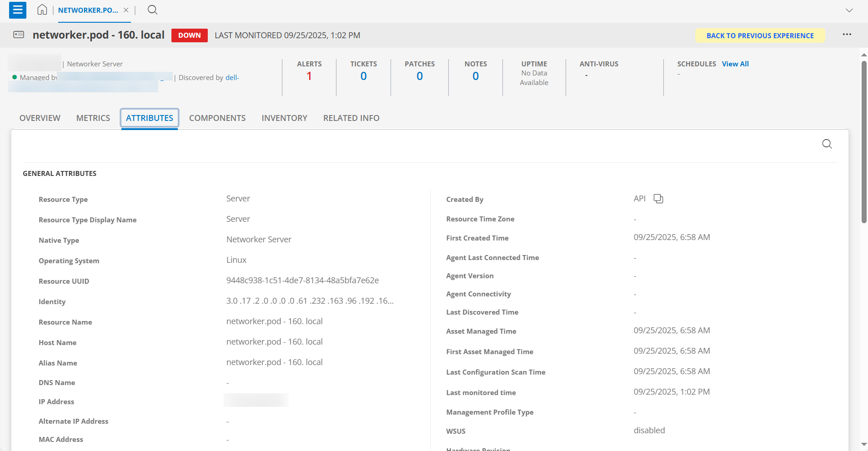This screenshot has height=451, width=868.
Task: Click the Resource Type Display Name value Server
Action: (238, 219)
